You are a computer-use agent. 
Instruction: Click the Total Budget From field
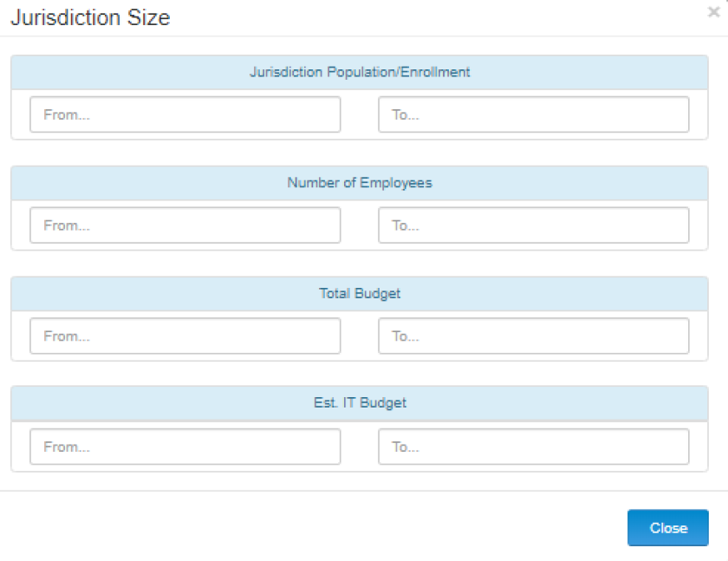coord(185,336)
